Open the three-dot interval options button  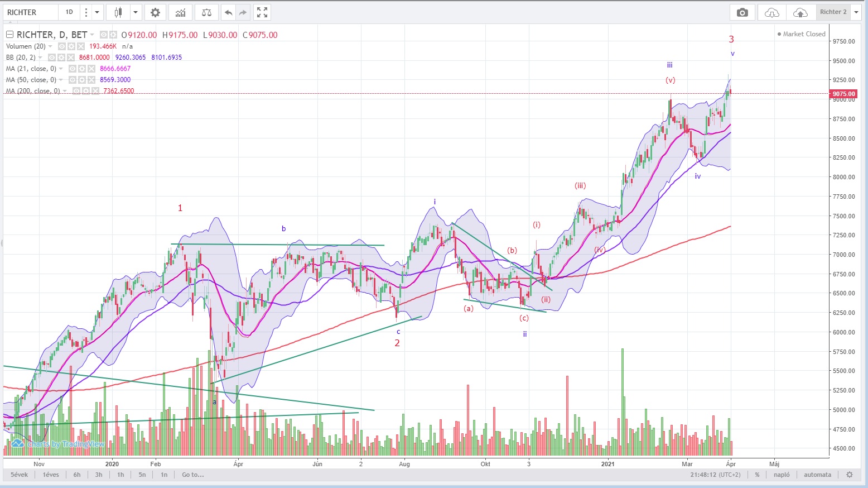tap(86, 12)
